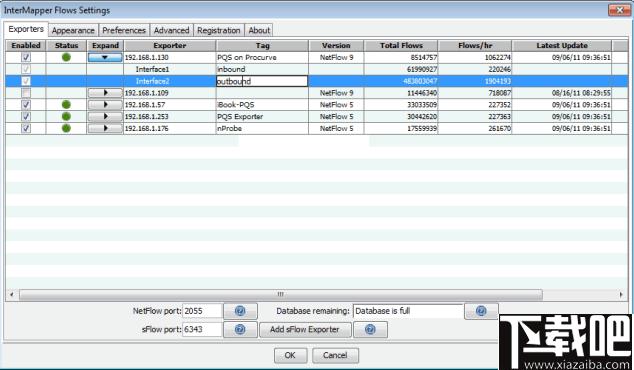Click green status dot for 192.168.1.253
The image size is (634, 370).
[x=66, y=116]
